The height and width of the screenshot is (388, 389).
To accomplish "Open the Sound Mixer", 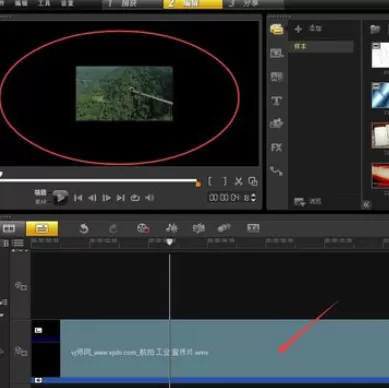I will pyautogui.click(x=172, y=229).
